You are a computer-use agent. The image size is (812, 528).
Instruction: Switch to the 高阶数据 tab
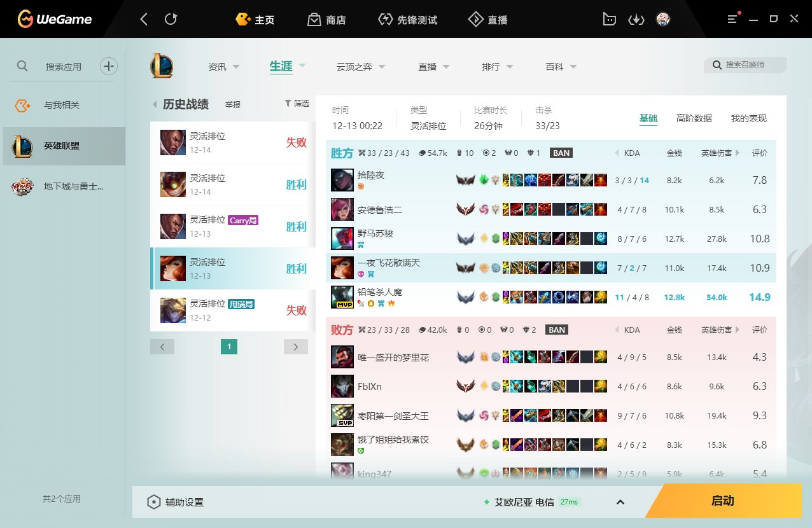[694, 118]
